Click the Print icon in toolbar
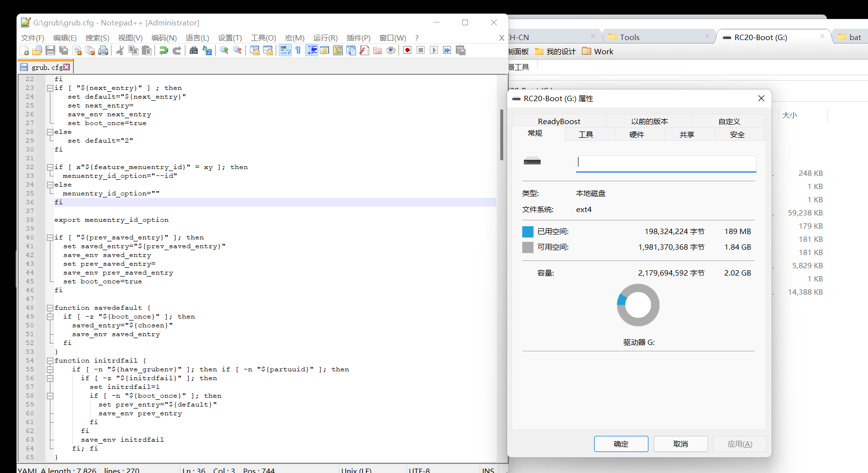This screenshot has height=473, width=868. [x=103, y=50]
